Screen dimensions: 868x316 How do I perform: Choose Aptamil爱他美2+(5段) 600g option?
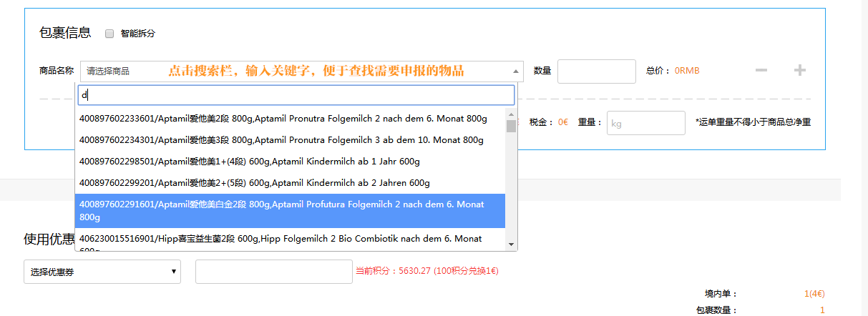[x=291, y=183]
